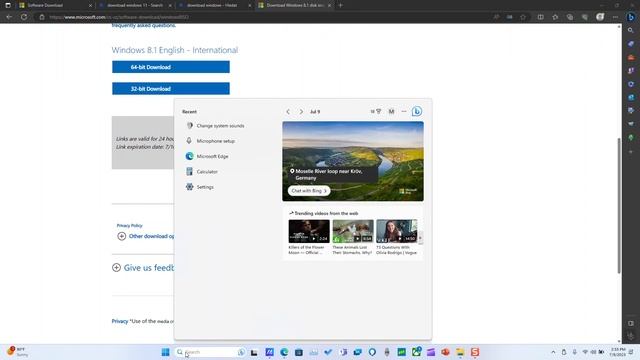640x360 pixels.
Task: Click the previous day arrow in search panel
Action: [288, 111]
